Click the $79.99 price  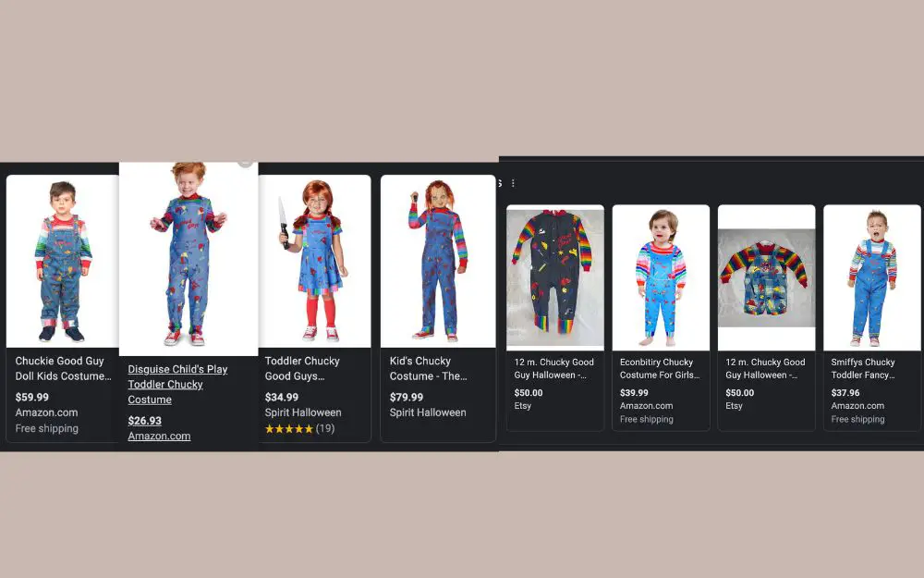pyautogui.click(x=407, y=397)
